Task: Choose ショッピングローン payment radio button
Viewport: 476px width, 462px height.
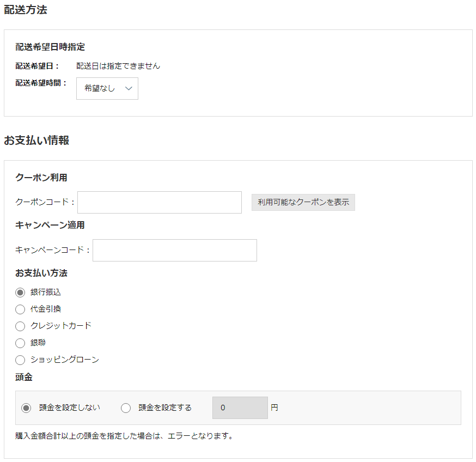Action: (x=20, y=360)
